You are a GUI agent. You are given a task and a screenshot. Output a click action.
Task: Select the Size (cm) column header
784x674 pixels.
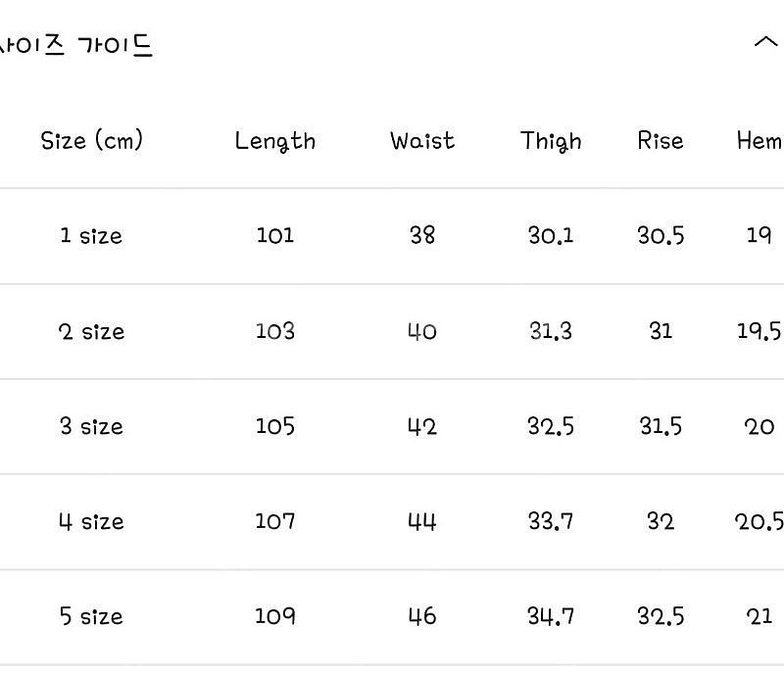pyautogui.click(x=91, y=140)
